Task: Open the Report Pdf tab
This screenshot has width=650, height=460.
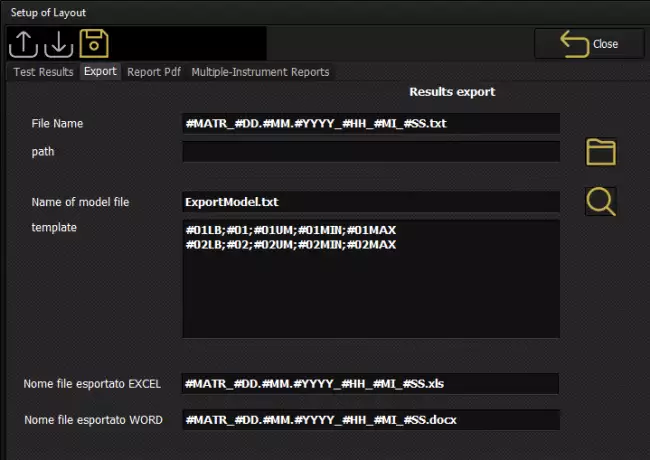Action: click(x=155, y=72)
